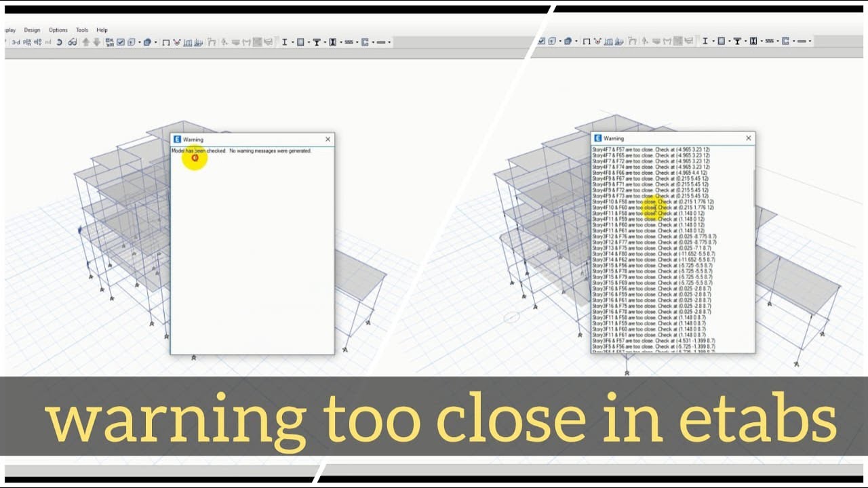Select warning row 'Story3F14 & F62'
The width and height of the screenshot is (868, 488).
[x=654, y=260]
